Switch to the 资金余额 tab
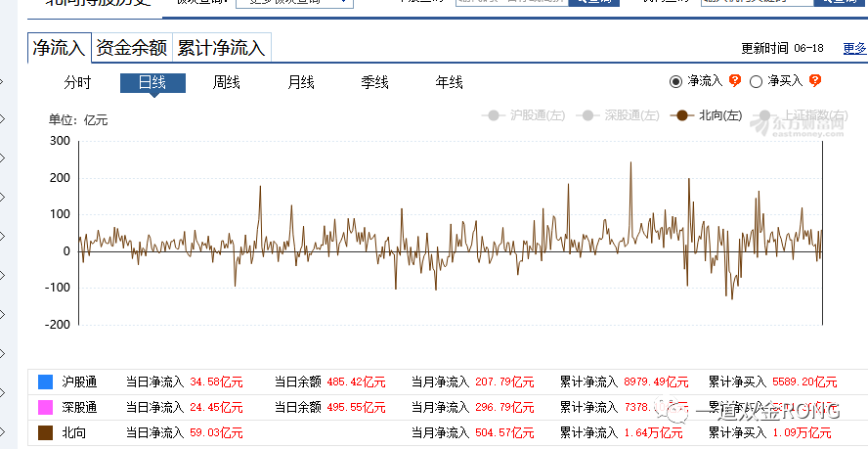This screenshot has width=868, height=449. pyautogui.click(x=132, y=48)
